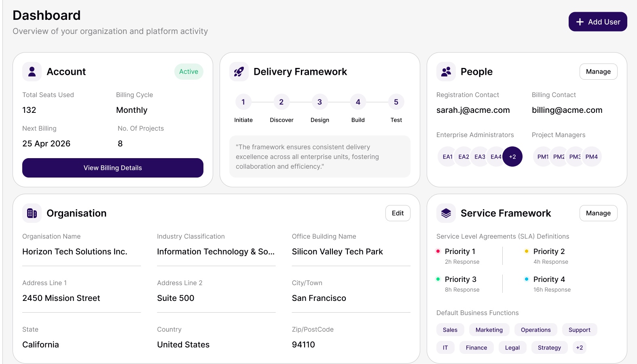Show the +2 more enterprise administrators
This screenshot has width=637, height=364.
(512, 157)
